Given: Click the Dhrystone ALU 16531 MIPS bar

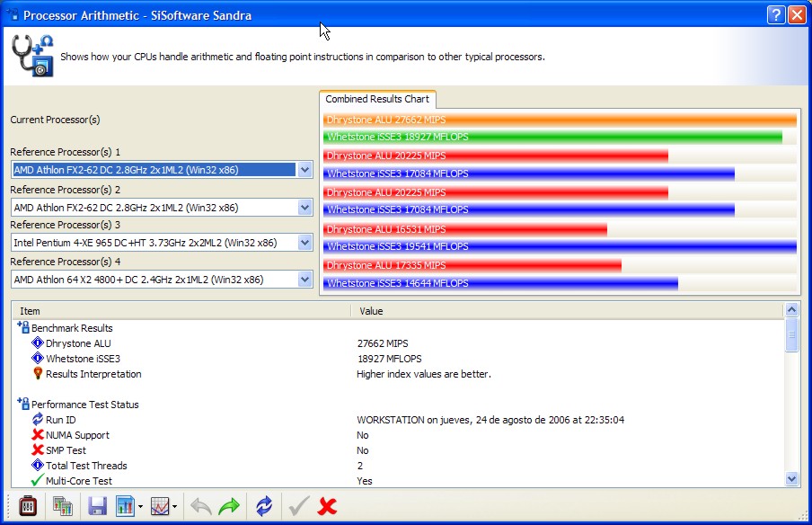Looking at the screenshot, I should coord(465,229).
